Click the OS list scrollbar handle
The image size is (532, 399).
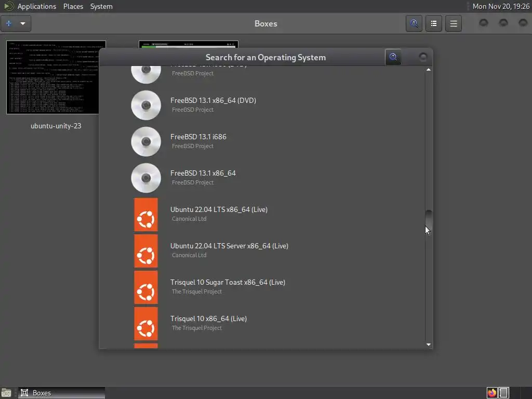tap(429, 221)
